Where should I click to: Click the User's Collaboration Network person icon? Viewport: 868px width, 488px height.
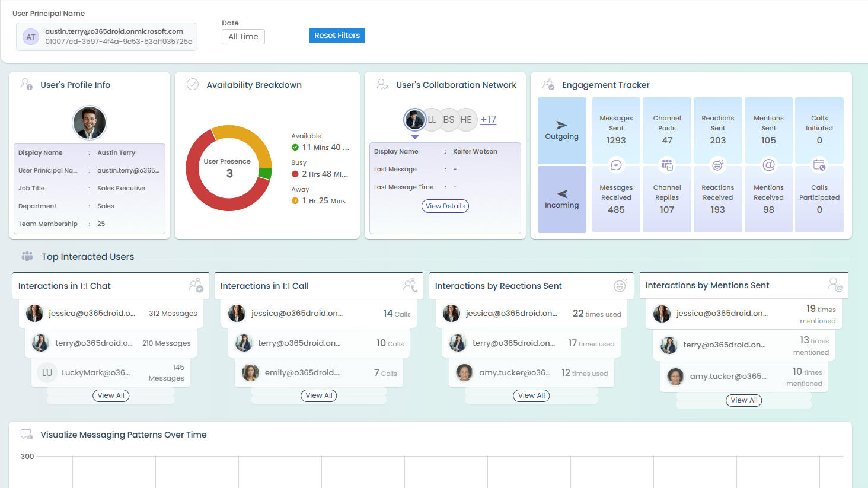[x=381, y=84]
